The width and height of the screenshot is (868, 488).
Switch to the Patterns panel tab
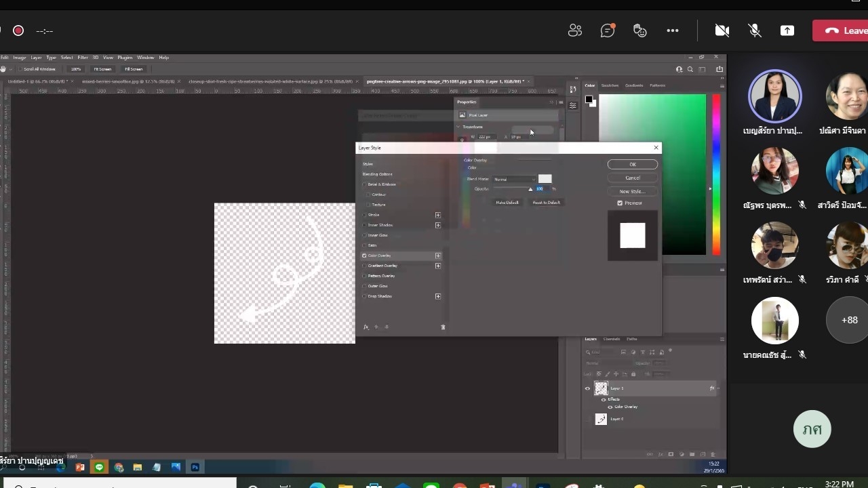[x=657, y=85]
